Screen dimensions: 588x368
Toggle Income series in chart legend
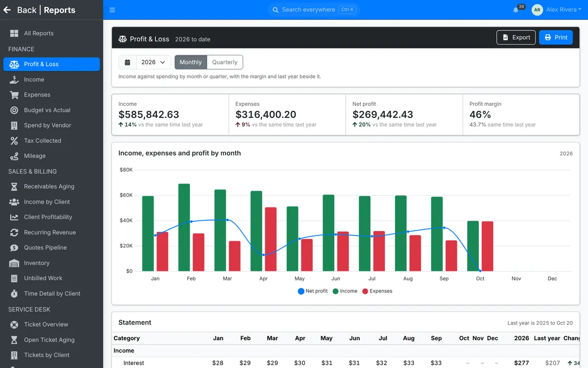tap(345, 291)
